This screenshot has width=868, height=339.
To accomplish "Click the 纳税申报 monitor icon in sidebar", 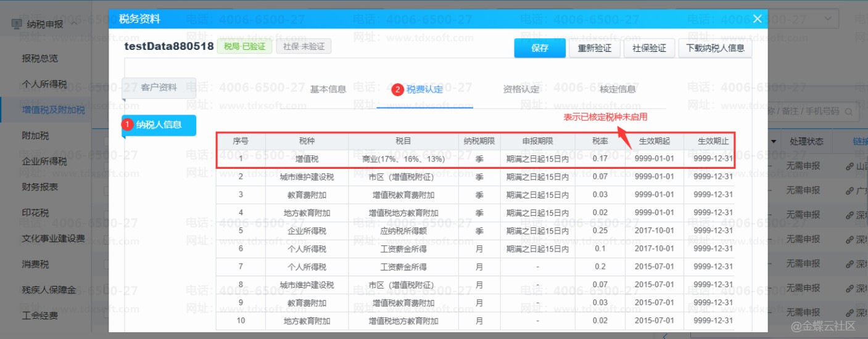I will click(16, 24).
